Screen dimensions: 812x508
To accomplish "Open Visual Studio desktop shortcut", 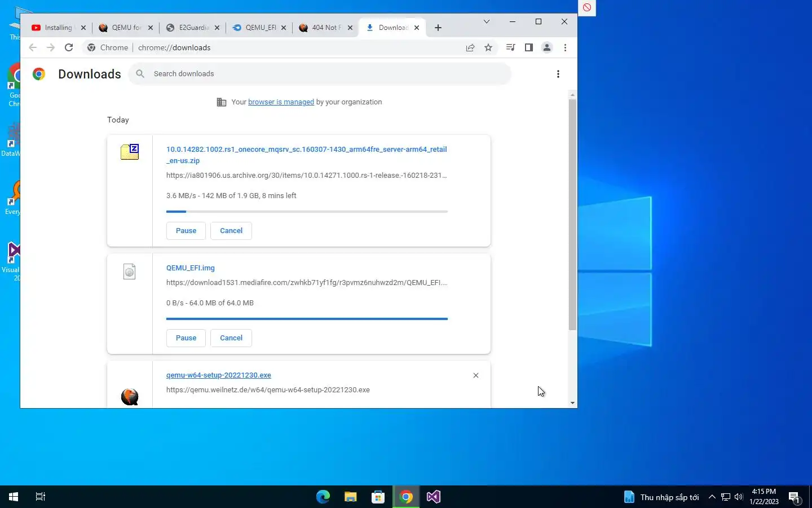I will pyautogui.click(x=13, y=261).
